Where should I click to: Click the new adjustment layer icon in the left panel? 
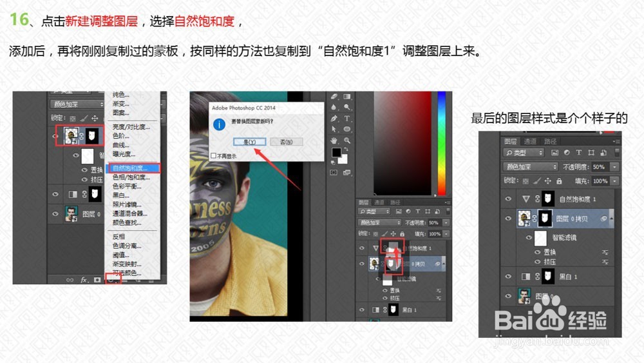pos(111,280)
